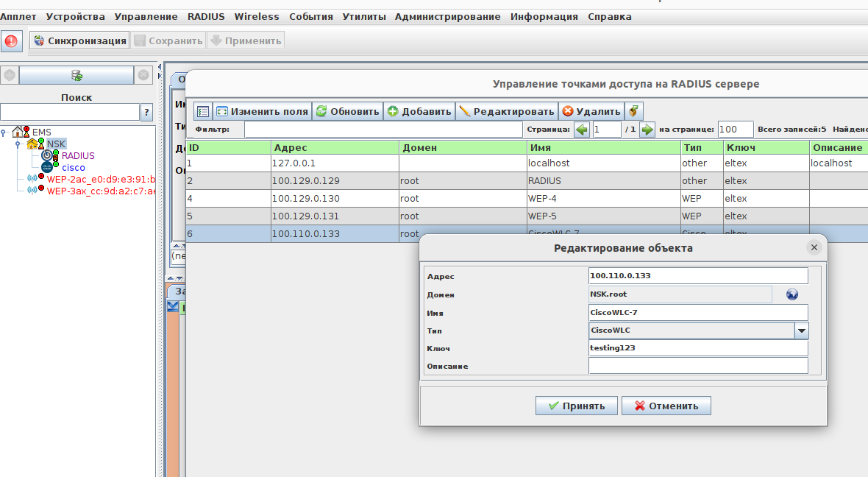Click Принять to accept changes

(x=576, y=406)
